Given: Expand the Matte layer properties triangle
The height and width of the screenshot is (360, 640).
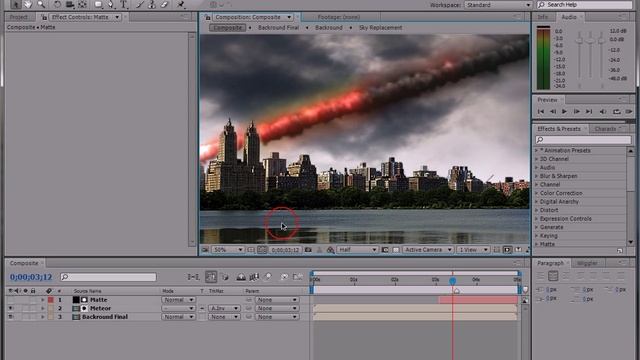Looking at the screenshot, I should 42,300.
